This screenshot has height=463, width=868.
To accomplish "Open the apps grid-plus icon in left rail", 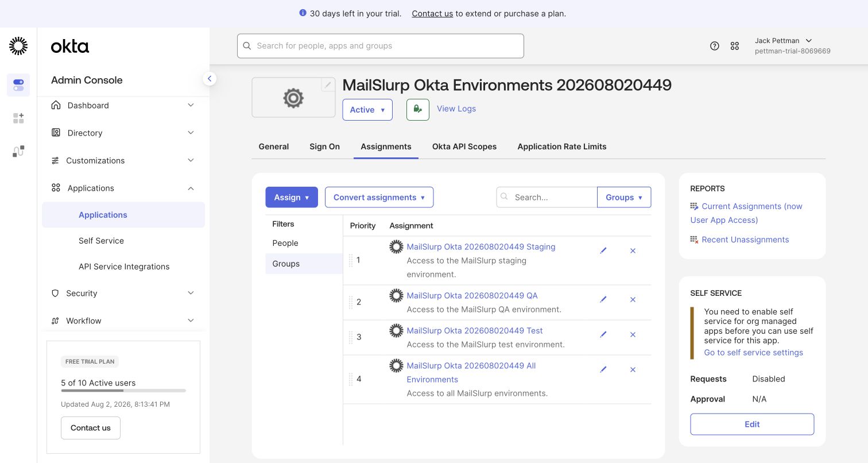I will tap(18, 118).
